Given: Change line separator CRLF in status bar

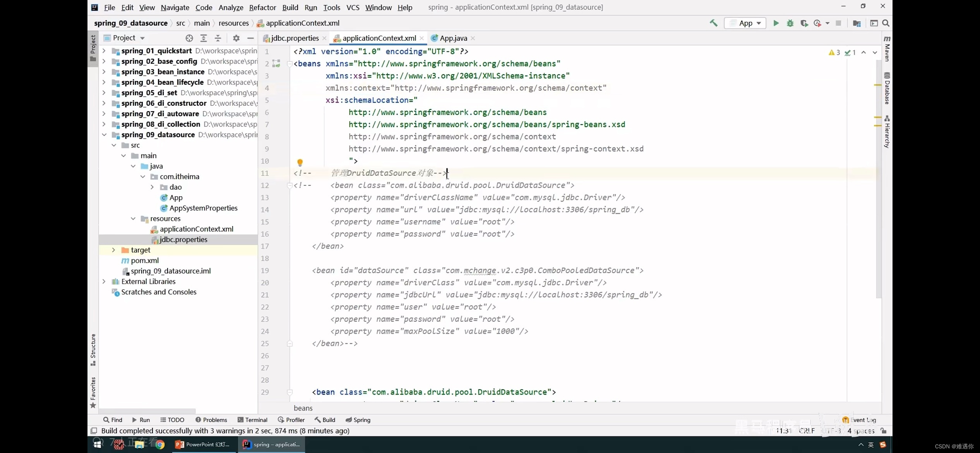Looking at the screenshot, I should coord(807,431).
